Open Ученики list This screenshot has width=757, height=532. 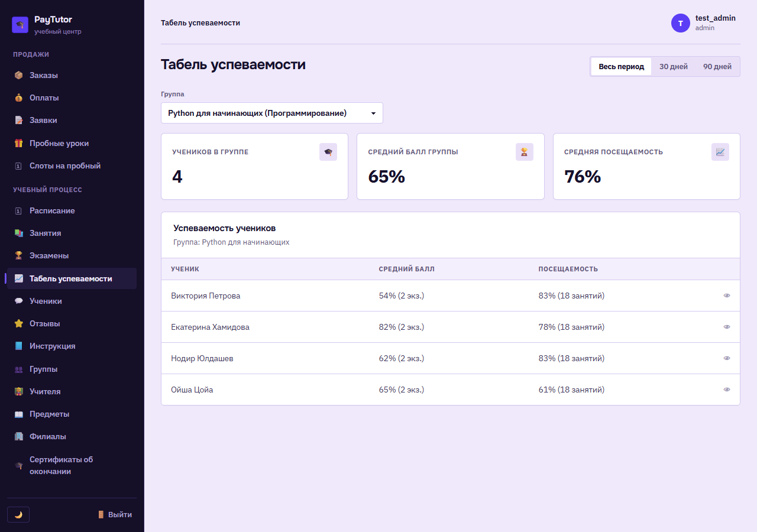[72, 301]
